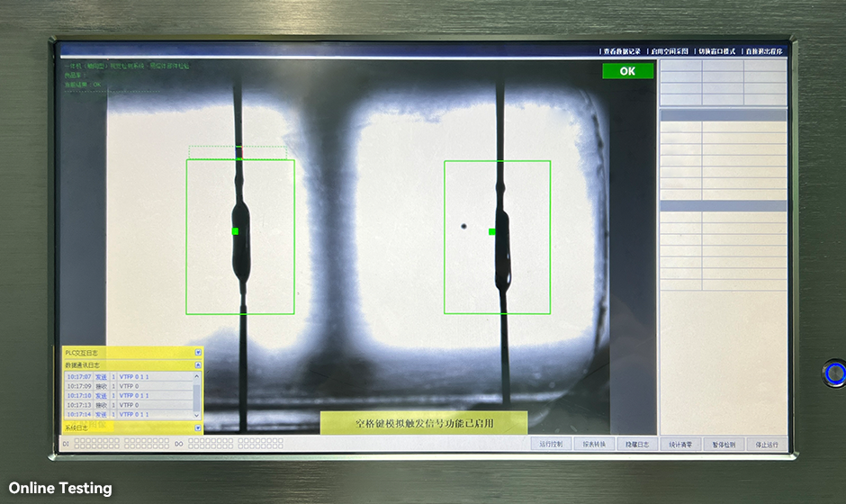
Task: Stop running with 停止运行 button
Action: tap(767, 444)
